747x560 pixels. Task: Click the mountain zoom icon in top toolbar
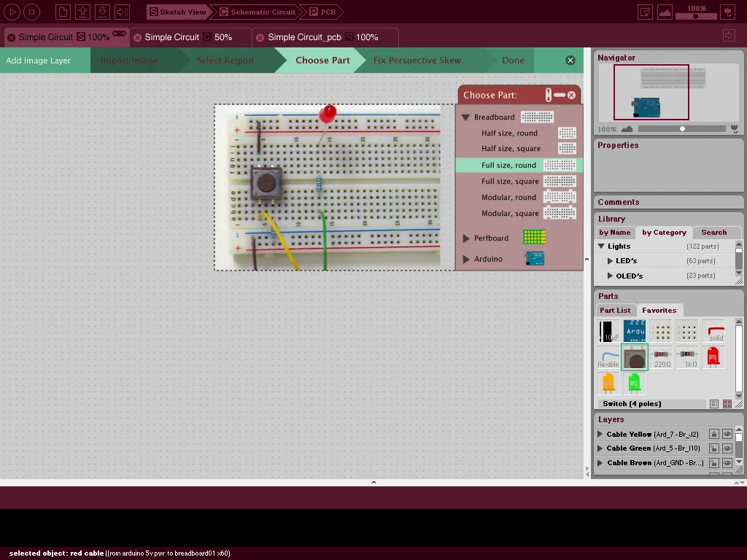click(x=665, y=12)
